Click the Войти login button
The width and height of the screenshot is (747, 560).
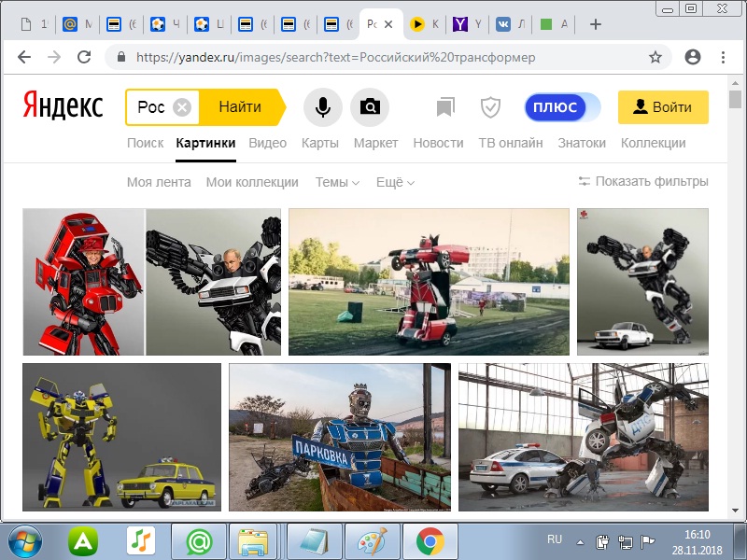663,107
